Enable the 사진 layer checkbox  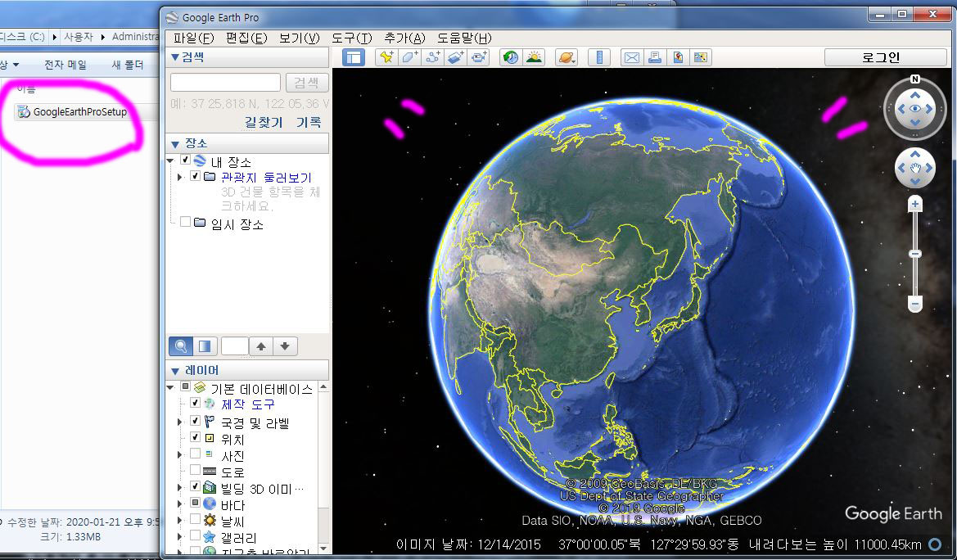click(196, 454)
